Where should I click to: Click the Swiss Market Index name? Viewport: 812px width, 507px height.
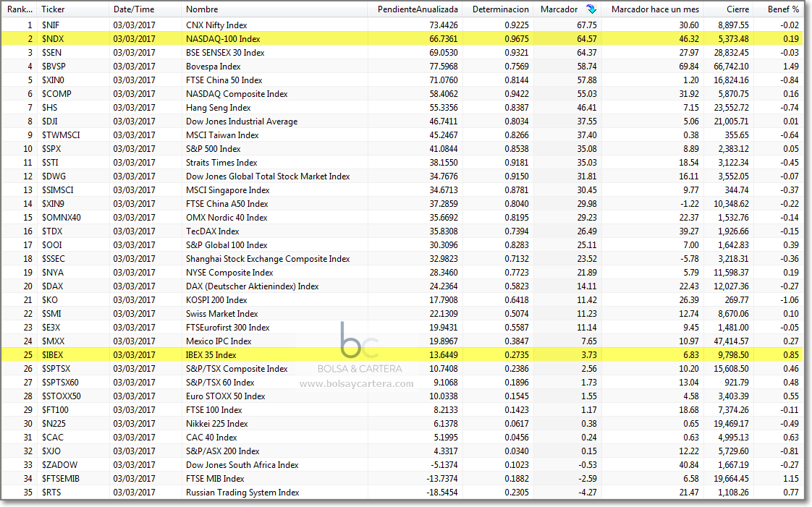tap(221, 313)
